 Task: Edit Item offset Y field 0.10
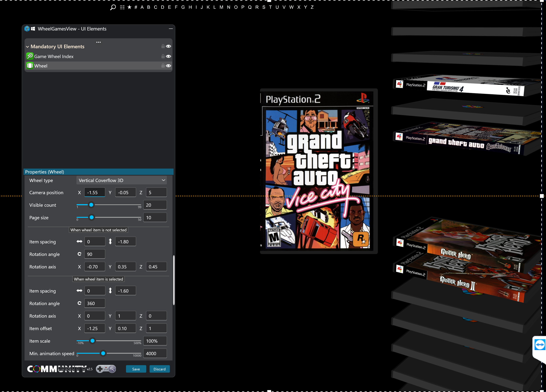pos(125,328)
